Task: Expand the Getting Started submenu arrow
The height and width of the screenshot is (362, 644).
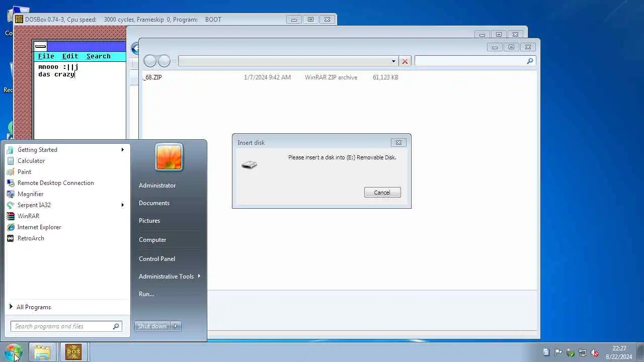Action: pyautogui.click(x=122, y=149)
